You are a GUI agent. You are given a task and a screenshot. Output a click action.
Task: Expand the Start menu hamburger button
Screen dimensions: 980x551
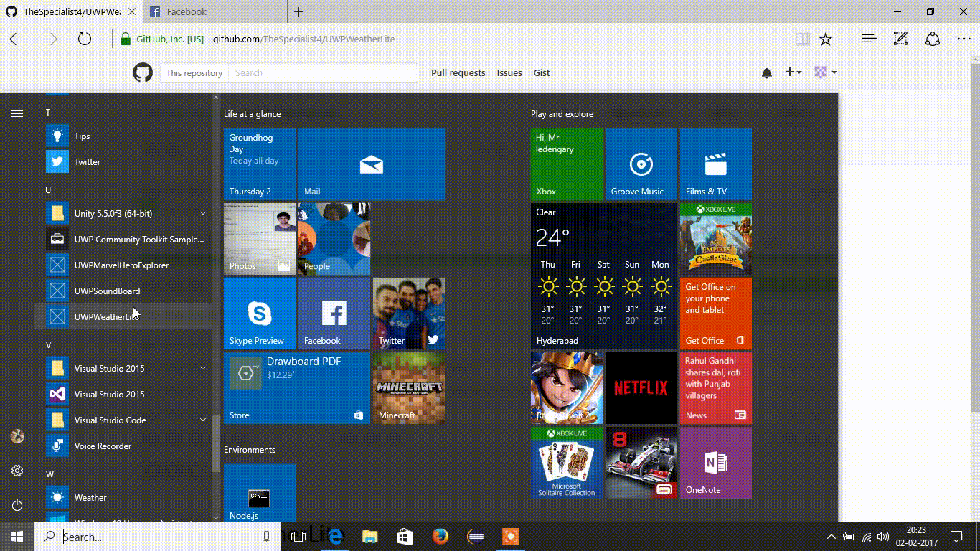(17, 113)
